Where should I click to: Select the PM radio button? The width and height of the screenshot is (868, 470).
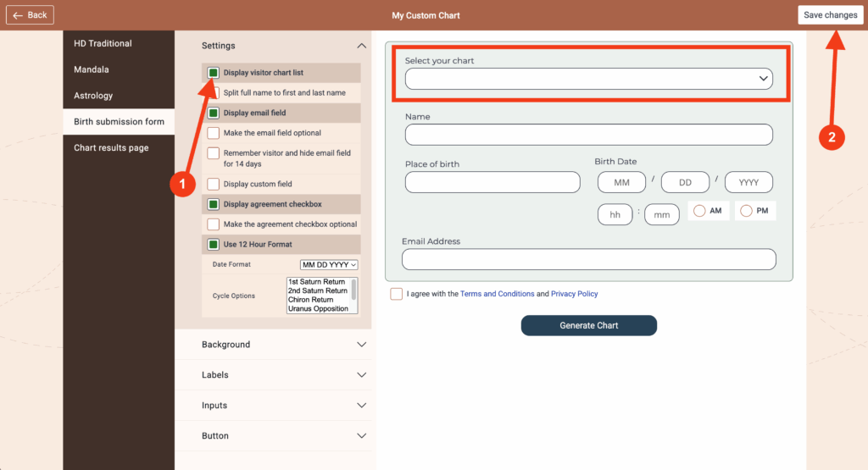(x=746, y=211)
